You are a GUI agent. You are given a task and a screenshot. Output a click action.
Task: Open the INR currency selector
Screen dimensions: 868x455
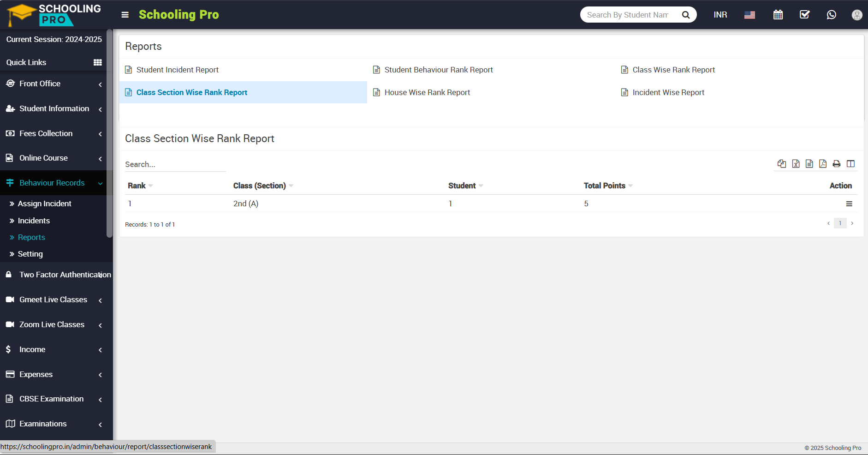(720, 15)
